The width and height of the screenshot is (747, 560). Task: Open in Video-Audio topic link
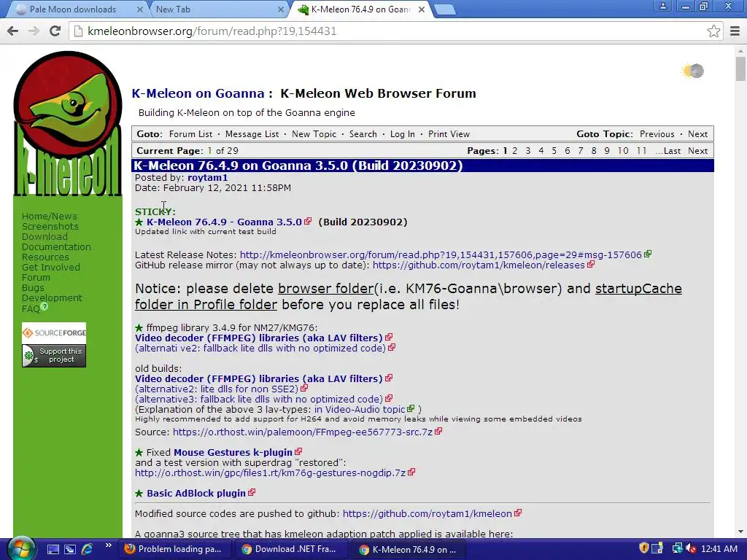(x=360, y=409)
